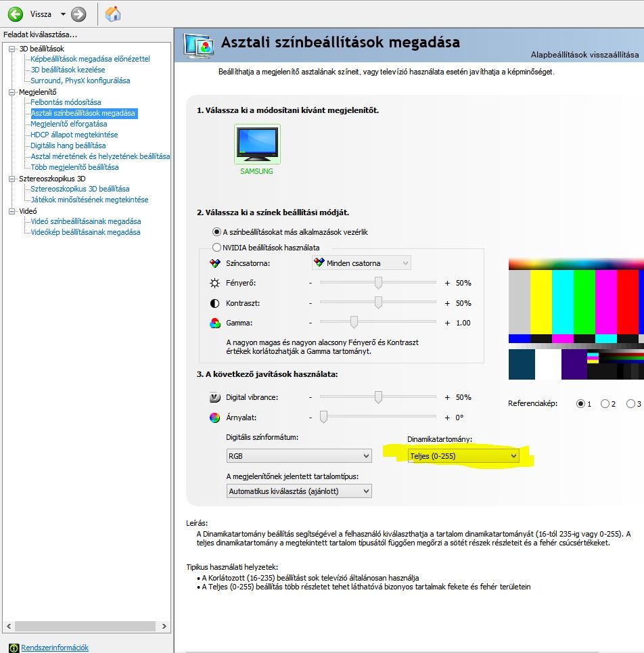Open 'Játékok minősítésének megtekintése' link
The height and width of the screenshot is (653, 644).
pyautogui.click(x=89, y=200)
